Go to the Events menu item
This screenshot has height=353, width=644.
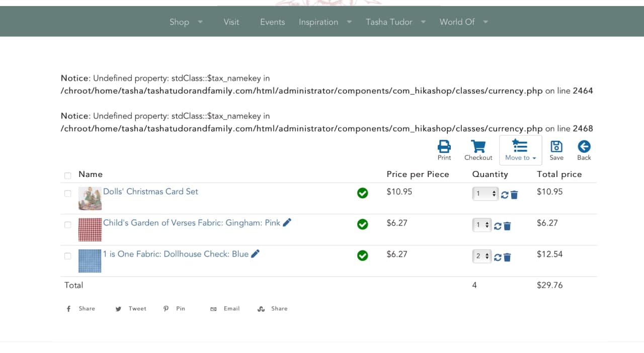click(x=272, y=22)
